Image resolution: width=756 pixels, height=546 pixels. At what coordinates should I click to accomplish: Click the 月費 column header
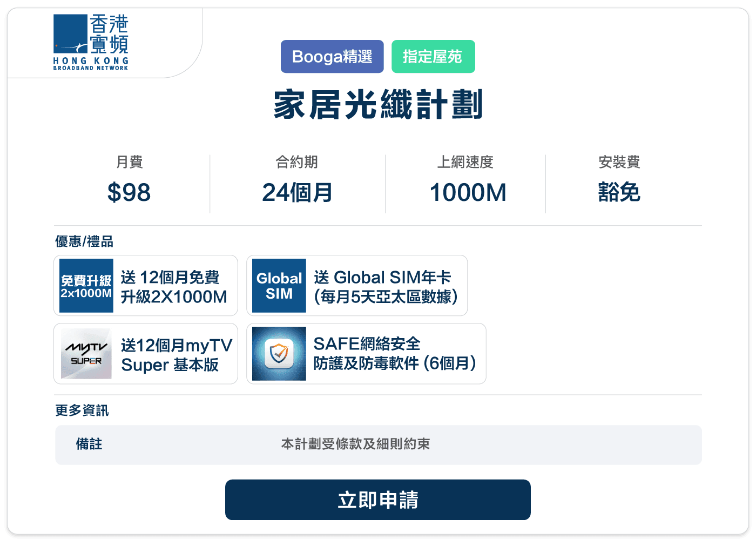[x=130, y=162]
